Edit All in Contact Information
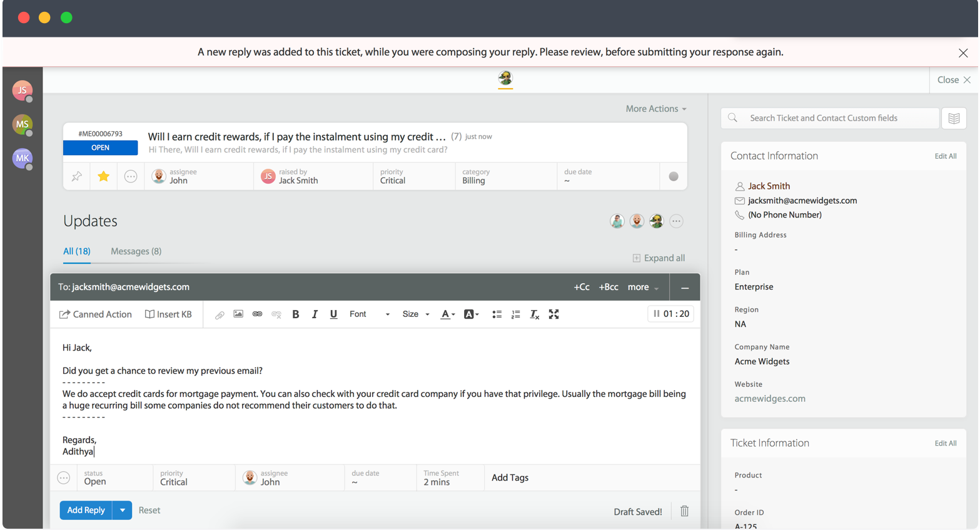 (945, 156)
